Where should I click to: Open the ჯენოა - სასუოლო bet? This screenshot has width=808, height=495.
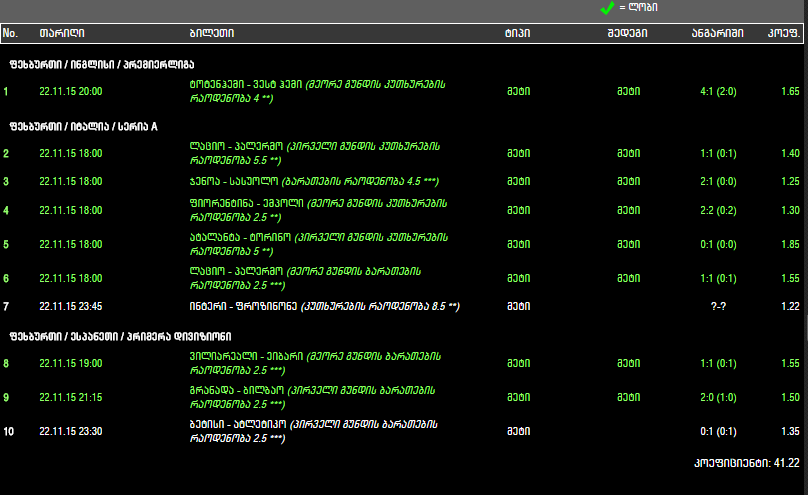click(314, 181)
